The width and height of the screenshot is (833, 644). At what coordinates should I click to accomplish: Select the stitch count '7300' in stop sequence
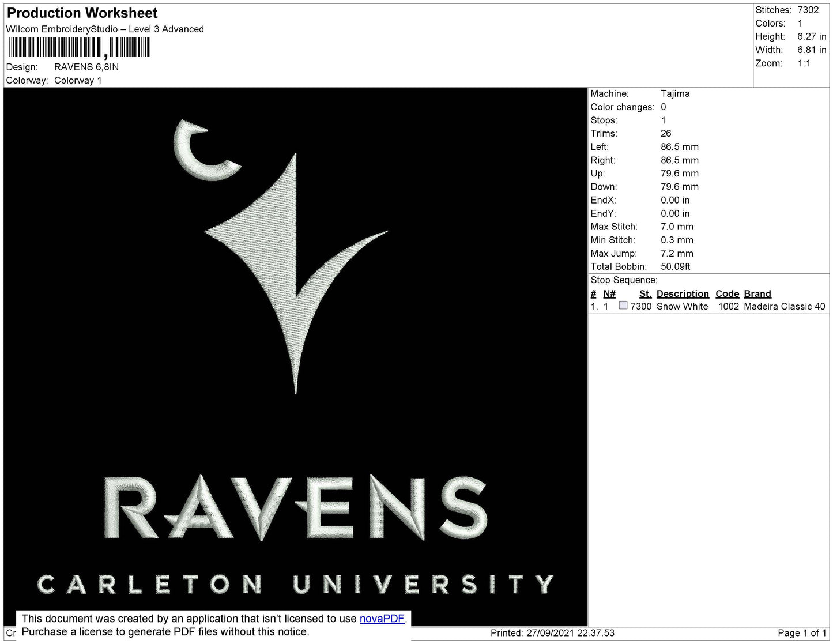point(640,306)
